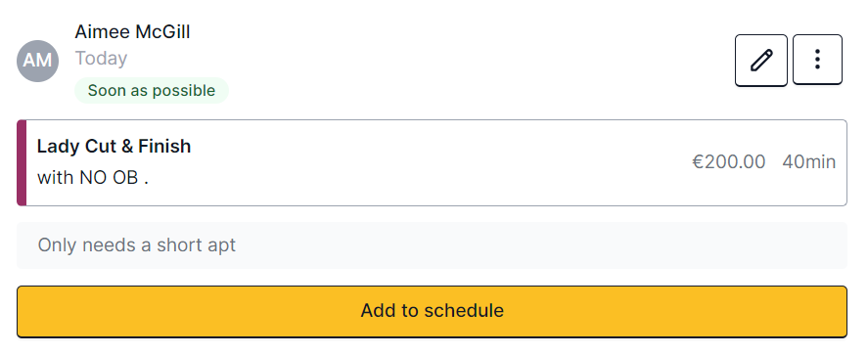Open client name Aimee McGill
Viewport: 868px width, 354px height.
click(x=132, y=32)
